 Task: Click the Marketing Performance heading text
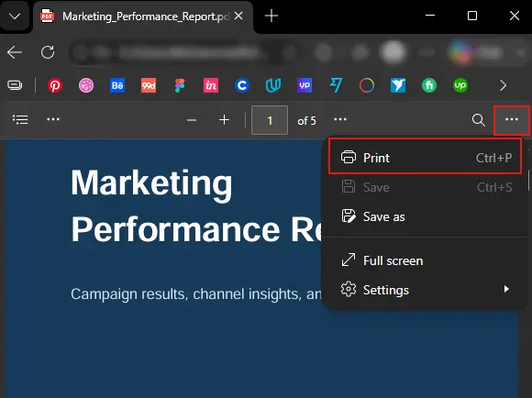pyautogui.click(x=197, y=206)
